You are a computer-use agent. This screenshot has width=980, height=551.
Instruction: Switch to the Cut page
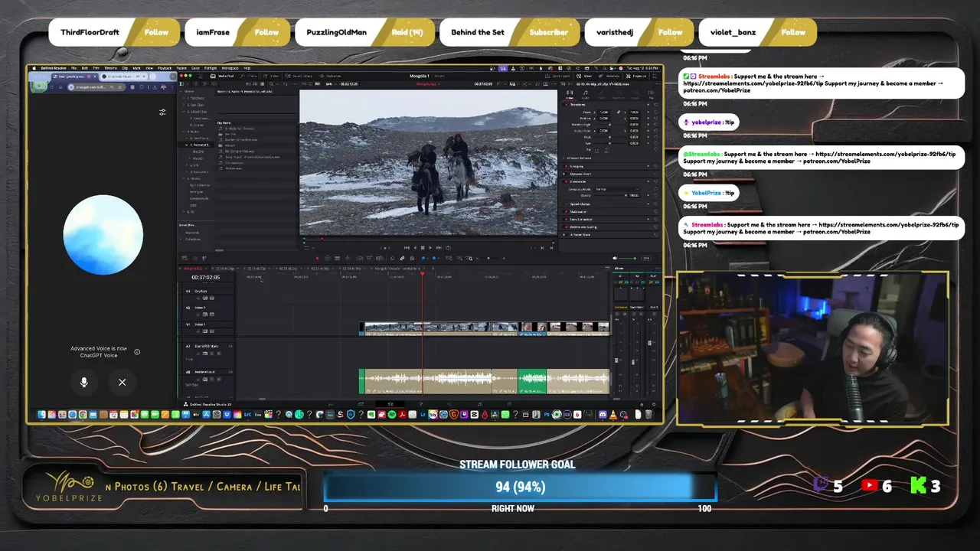point(361,405)
